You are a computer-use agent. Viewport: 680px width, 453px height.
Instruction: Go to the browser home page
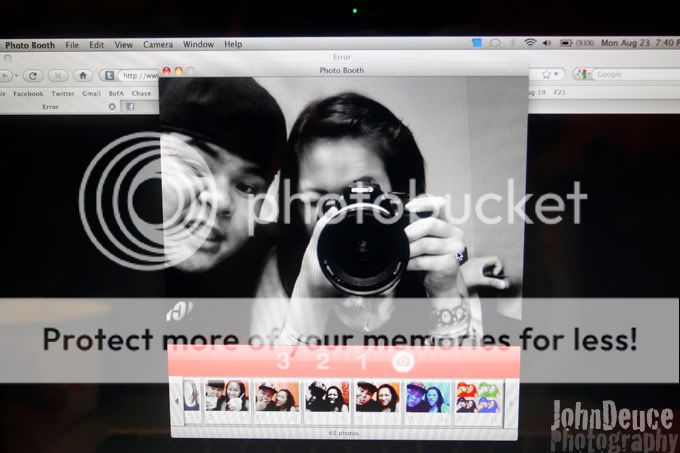[x=83, y=76]
